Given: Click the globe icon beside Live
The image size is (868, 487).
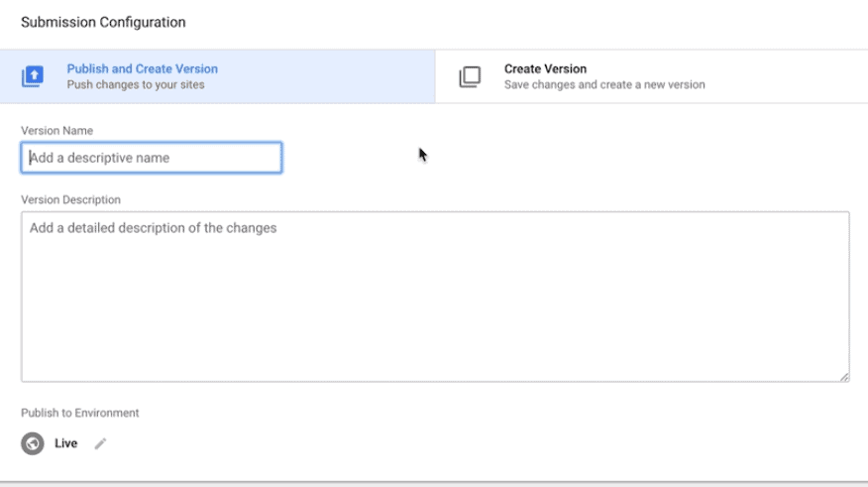Looking at the screenshot, I should [33, 443].
